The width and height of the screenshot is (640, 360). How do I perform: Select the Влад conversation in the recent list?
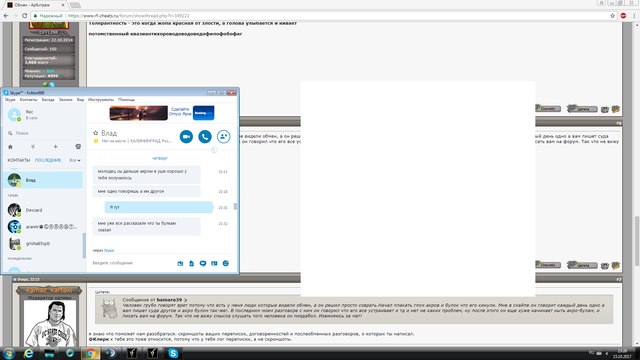(x=43, y=180)
